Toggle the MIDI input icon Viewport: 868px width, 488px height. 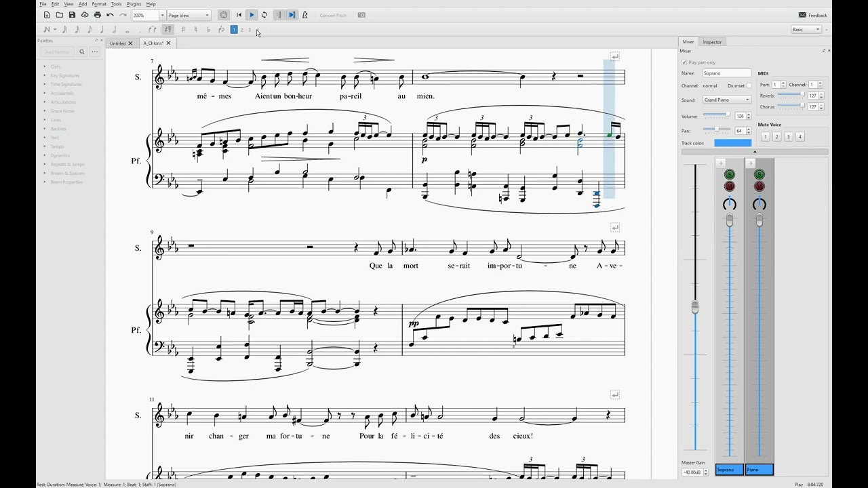[224, 15]
